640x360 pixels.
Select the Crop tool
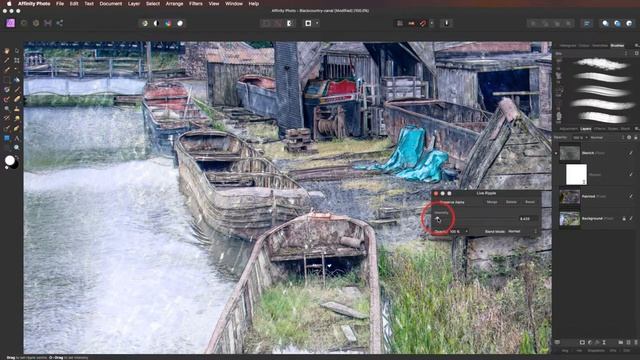coord(17,60)
